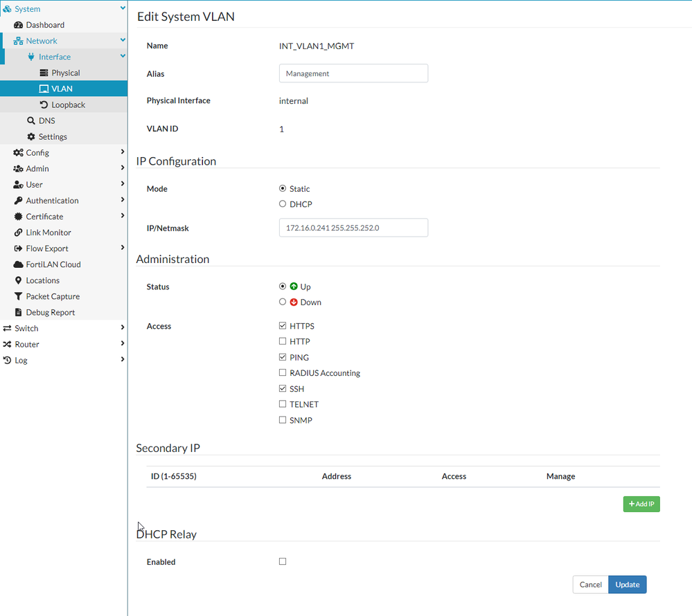Set status to Down radio button

click(x=283, y=302)
